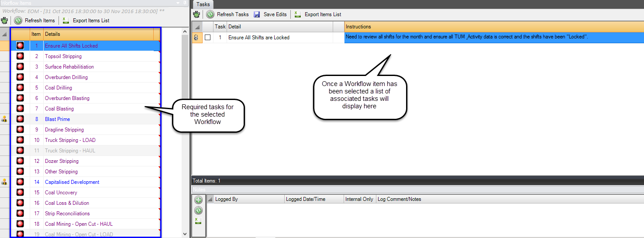Click workflow list scrollbar up arrow
The width and height of the screenshot is (644, 238).
(x=185, y=32)
